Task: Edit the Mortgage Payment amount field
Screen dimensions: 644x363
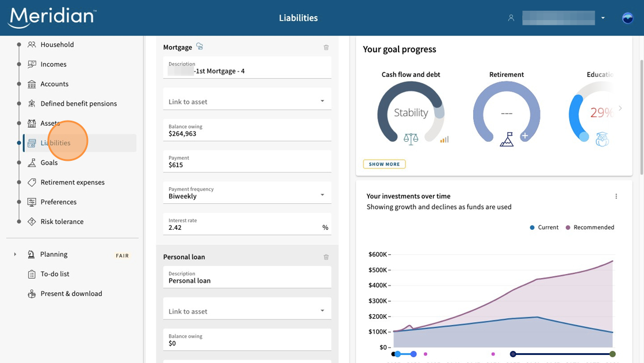Action: click(247, 161)
